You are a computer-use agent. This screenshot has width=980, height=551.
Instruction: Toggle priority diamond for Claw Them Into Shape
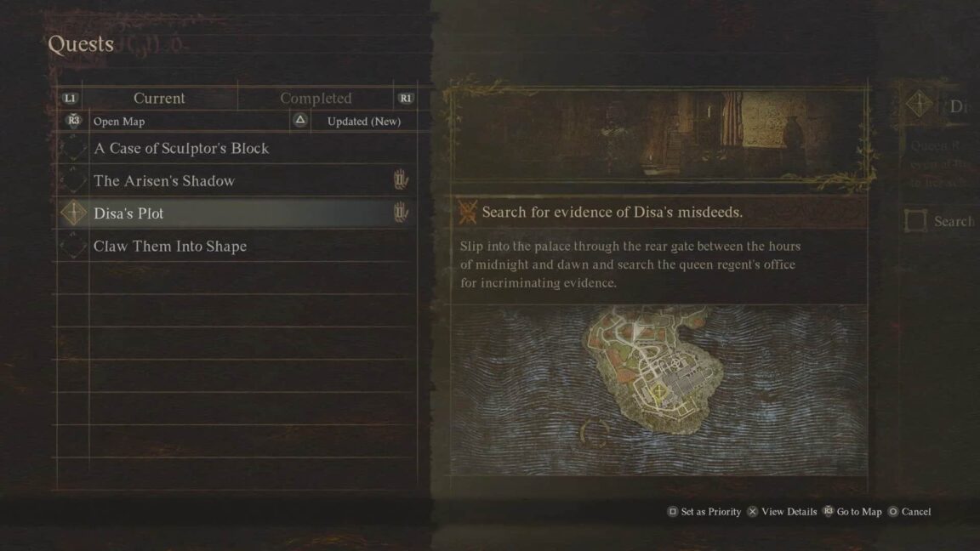[74, 246]
